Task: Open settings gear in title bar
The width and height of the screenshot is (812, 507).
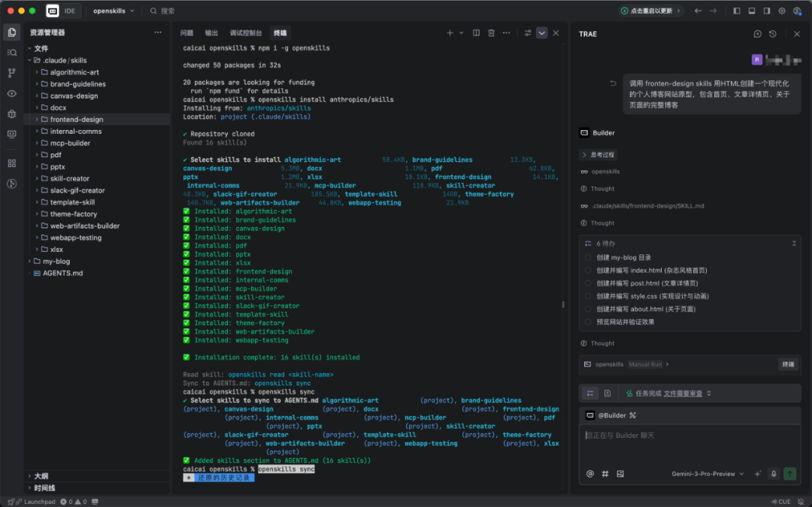Action: tap(781, 11)
